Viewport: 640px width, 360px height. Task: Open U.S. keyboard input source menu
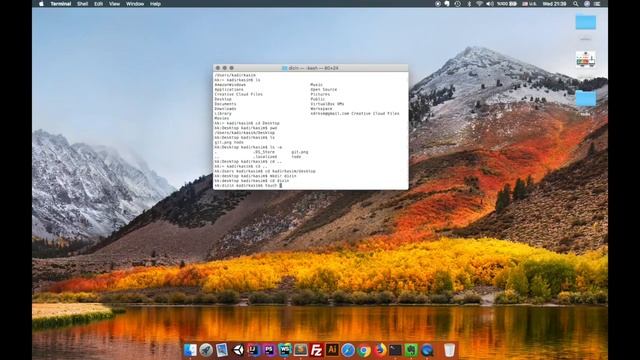click(x=529, y=4)
